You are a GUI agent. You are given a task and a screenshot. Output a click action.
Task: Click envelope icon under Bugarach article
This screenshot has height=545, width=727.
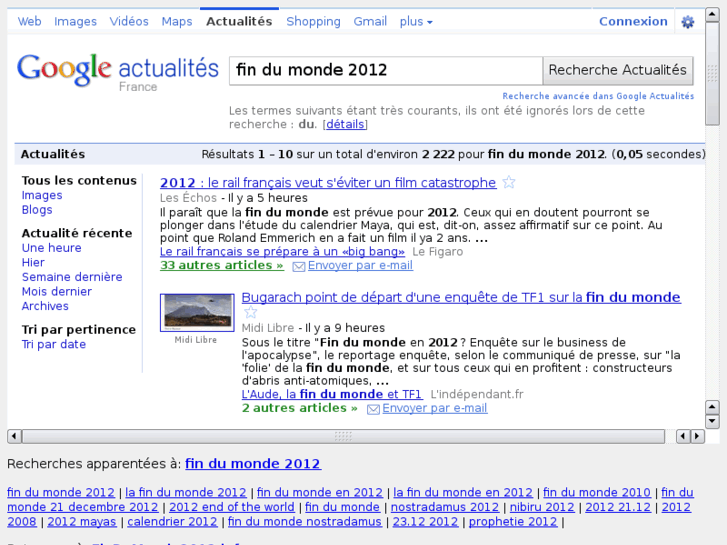pyautogui.click(x=373, y=409)
